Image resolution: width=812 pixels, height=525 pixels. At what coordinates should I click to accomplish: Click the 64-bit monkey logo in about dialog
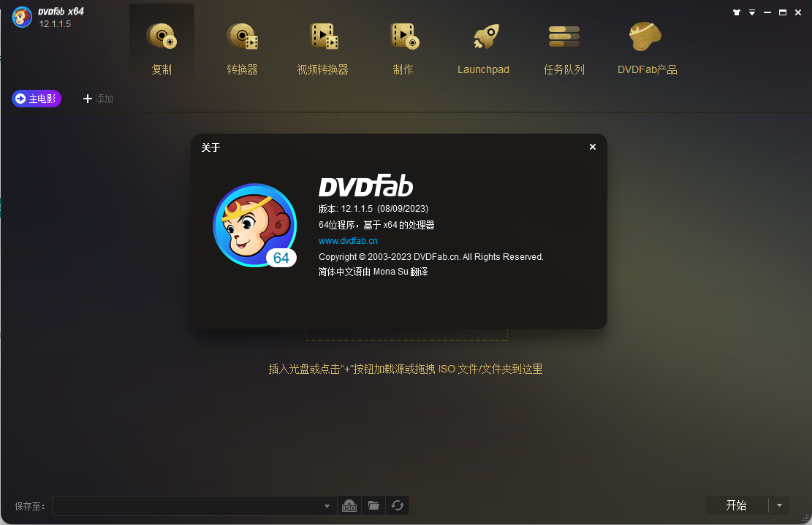point(255,225)
